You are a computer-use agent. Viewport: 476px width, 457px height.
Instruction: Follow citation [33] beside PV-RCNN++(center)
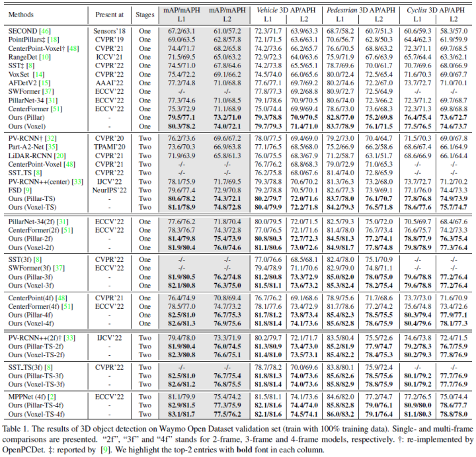[x=77, y=182]
